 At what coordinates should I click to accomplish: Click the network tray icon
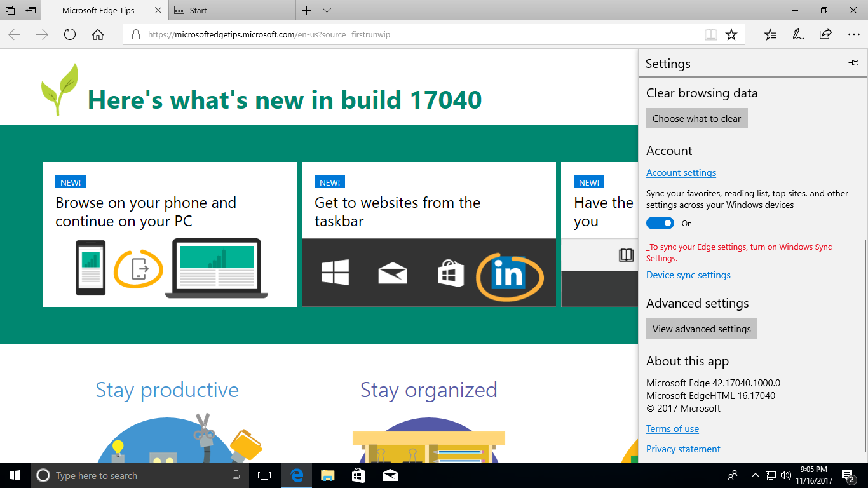click(771, 475)
